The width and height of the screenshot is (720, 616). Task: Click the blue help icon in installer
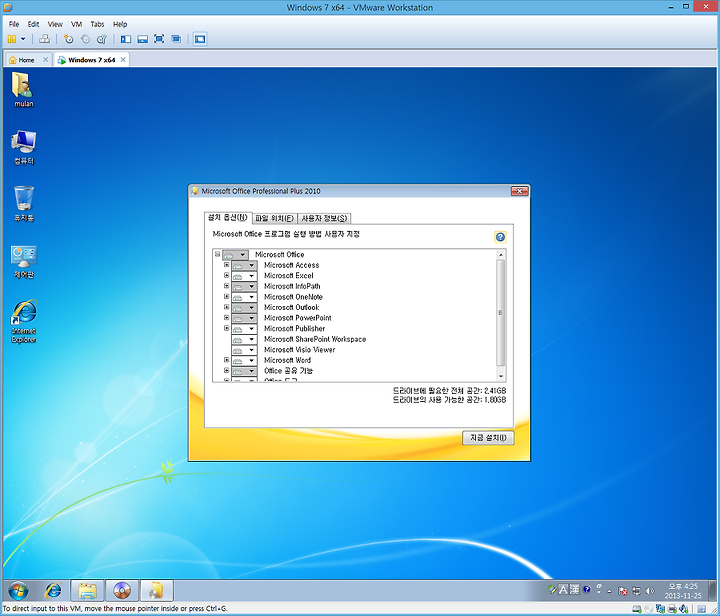coord(500,237)
